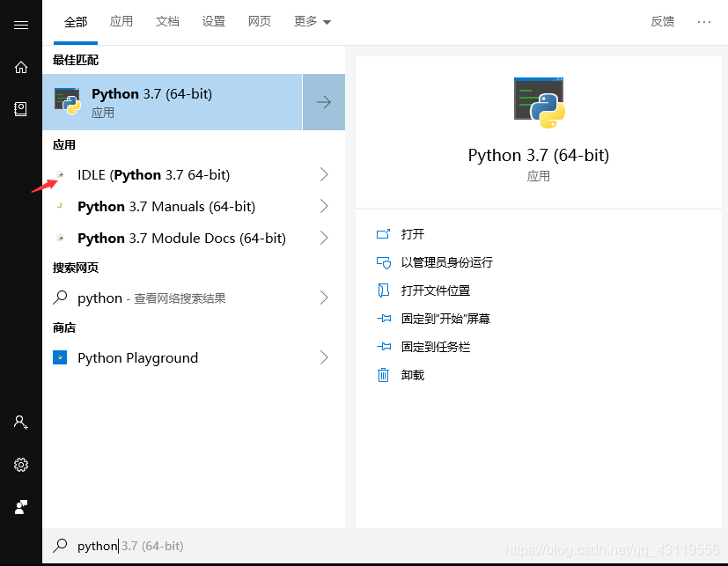Click the Python 3.7 Manuals icon
The image size is (728, 566).
tap(60, 206)
